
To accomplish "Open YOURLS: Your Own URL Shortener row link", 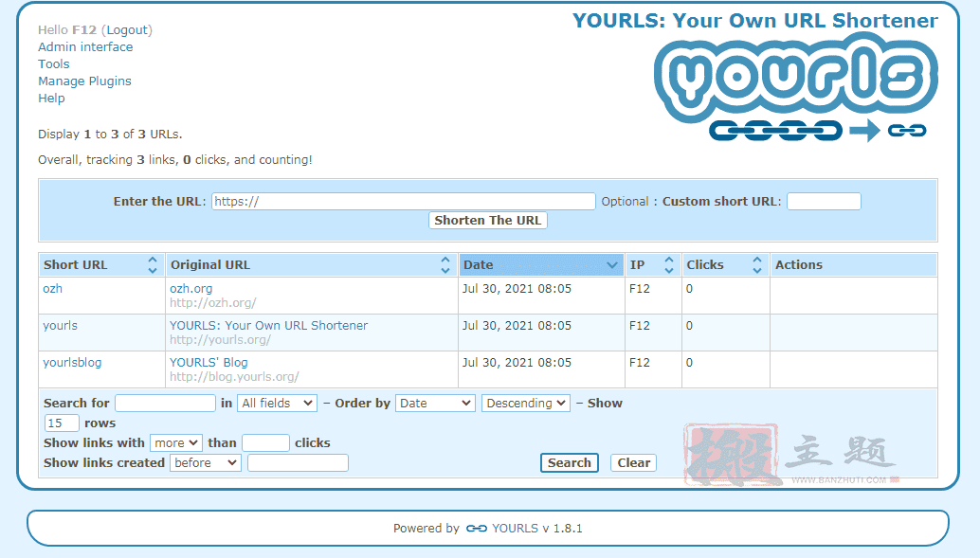I will click(x=269, y=326).
